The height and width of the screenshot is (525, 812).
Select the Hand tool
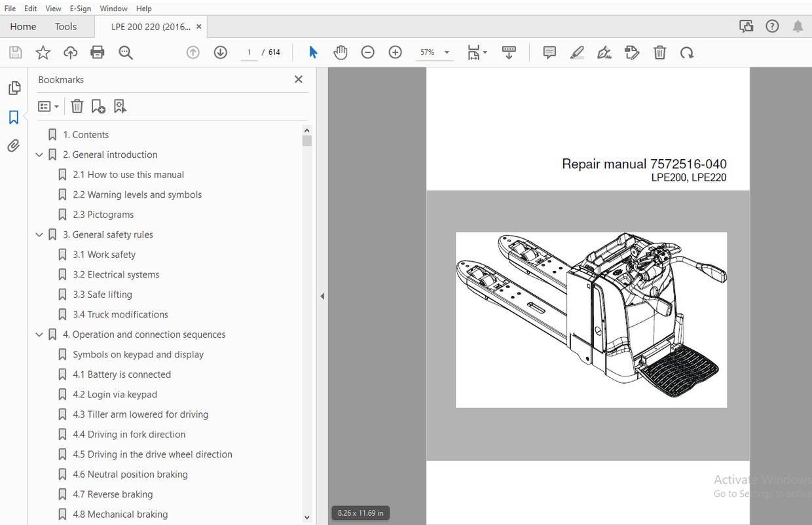[x=341, y=52]
